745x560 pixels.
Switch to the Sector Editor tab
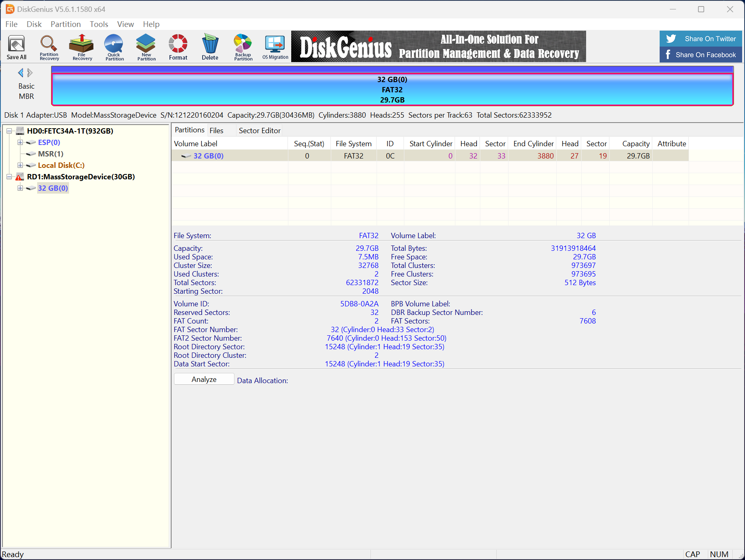[x=260, y=130]
